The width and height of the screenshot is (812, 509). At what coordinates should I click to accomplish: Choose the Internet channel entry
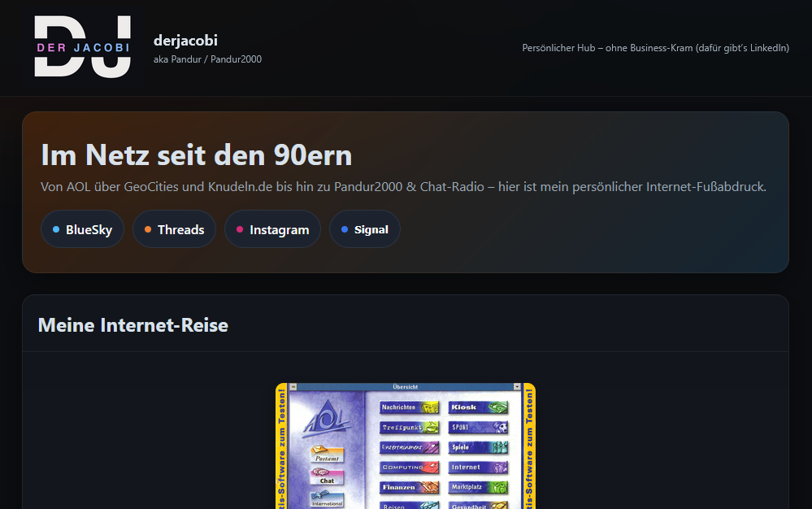479,468
